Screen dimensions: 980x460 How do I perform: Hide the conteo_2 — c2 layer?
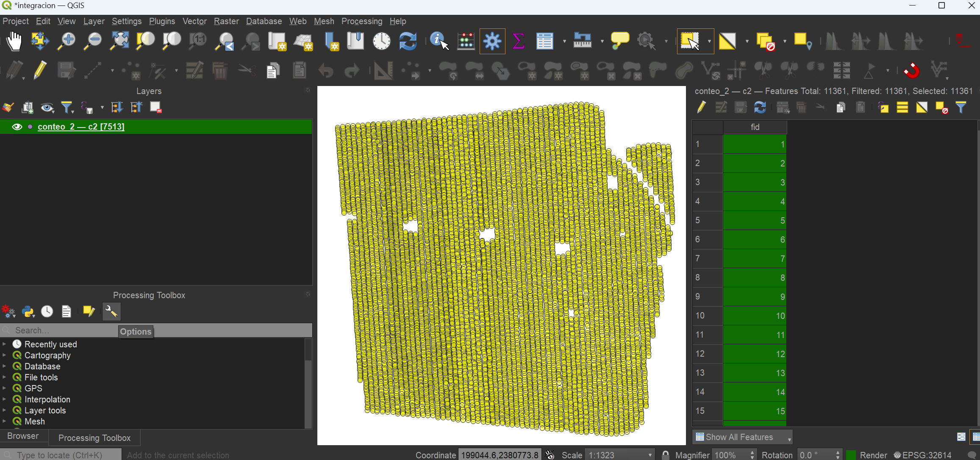(x=17, y=126)
